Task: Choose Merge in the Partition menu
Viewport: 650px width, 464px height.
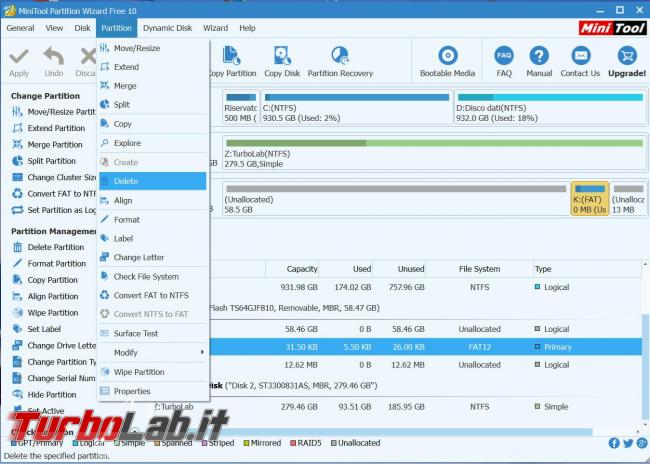Action: tap(153, 86)
